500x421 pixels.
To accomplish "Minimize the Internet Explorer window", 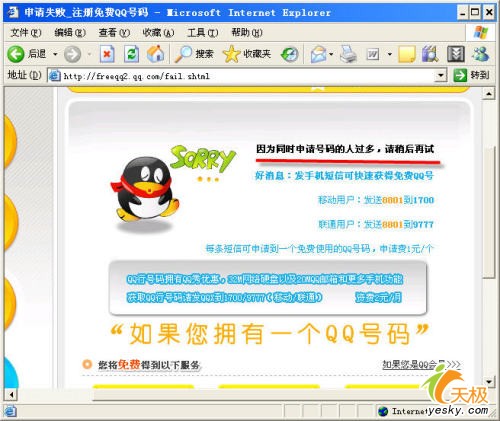I will pos(462,13).
